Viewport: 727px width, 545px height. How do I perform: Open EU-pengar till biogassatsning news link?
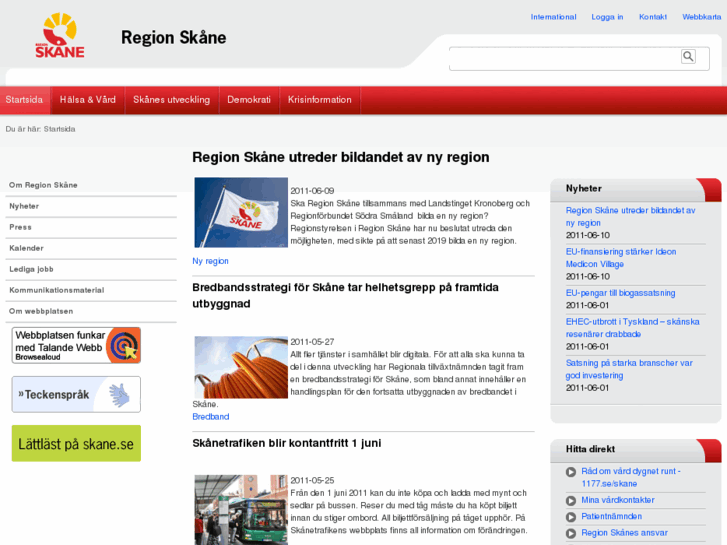pyautogui.click(x=620, y=293)
